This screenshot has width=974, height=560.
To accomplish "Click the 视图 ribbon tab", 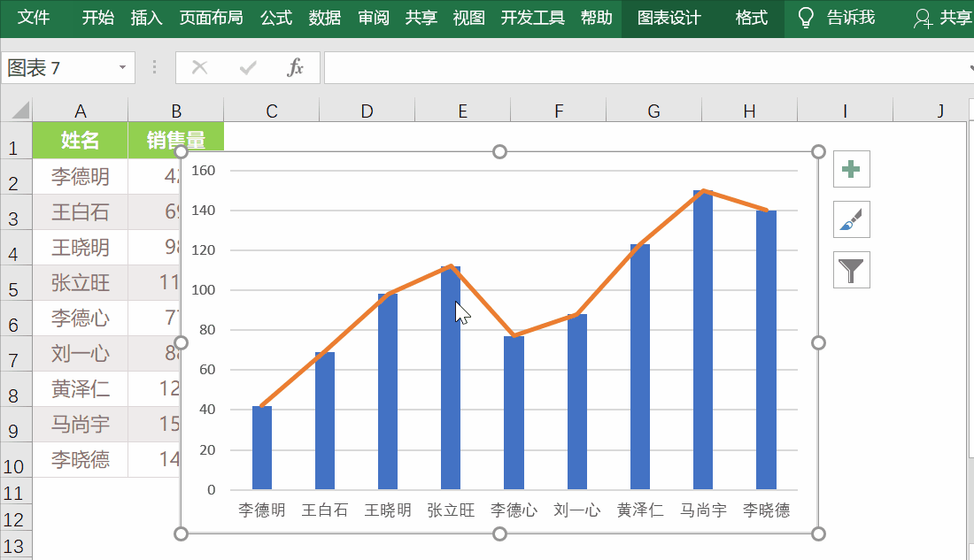I will [x=468, y=15].
